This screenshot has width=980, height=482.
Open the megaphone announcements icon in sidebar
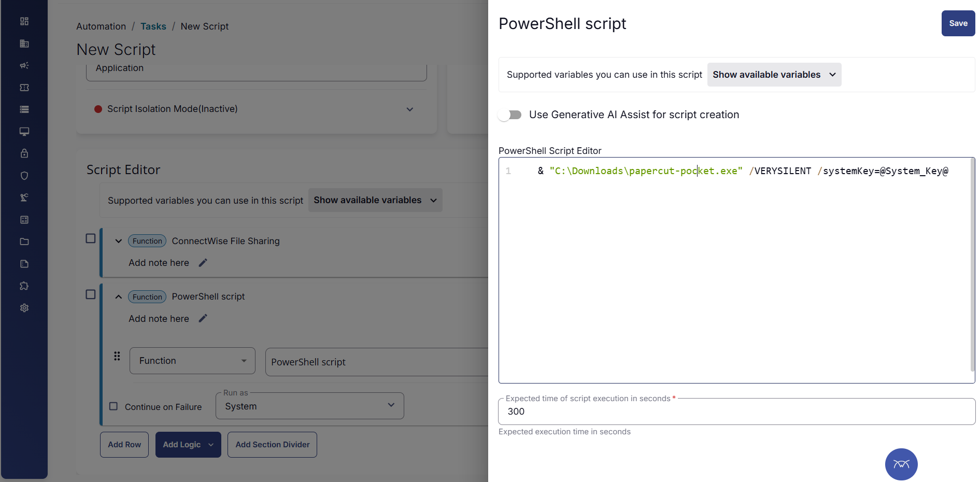click(x=24, y=65)
